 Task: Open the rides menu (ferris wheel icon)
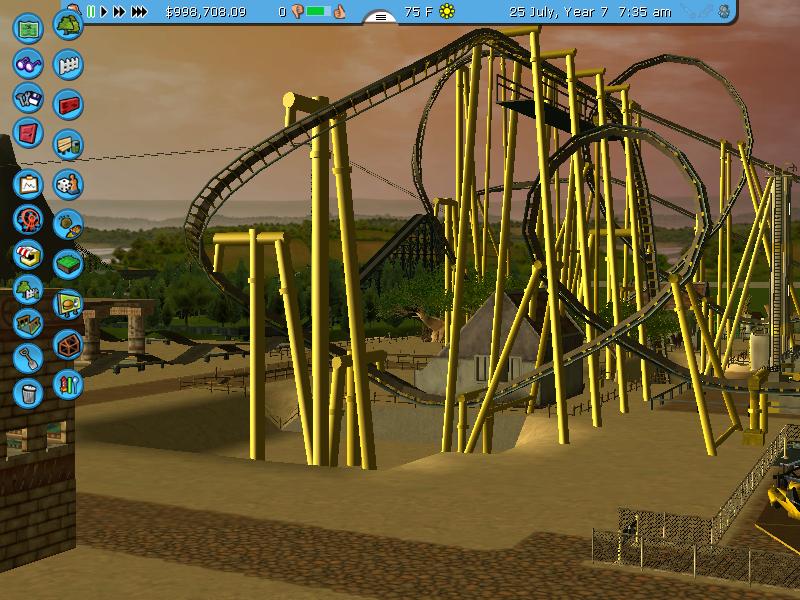(28, 219)
